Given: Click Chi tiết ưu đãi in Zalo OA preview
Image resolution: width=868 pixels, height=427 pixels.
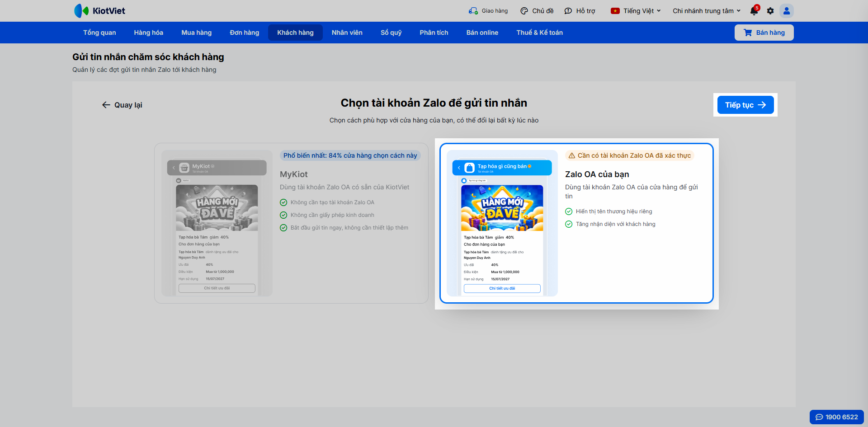Looking at the screenshot, I should coord(502,288).
